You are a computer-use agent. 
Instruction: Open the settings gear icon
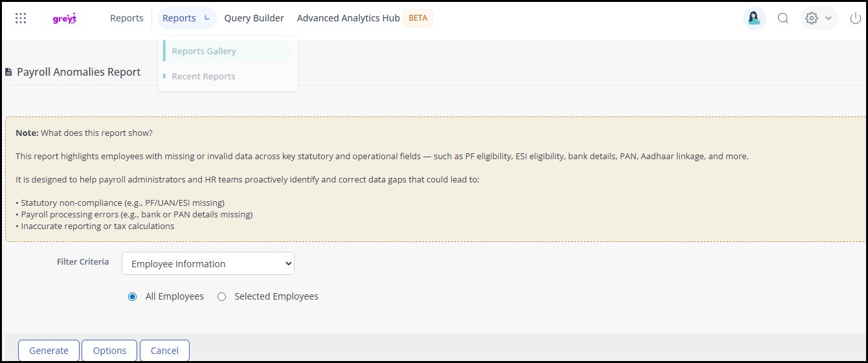click(x=812, y=18)
